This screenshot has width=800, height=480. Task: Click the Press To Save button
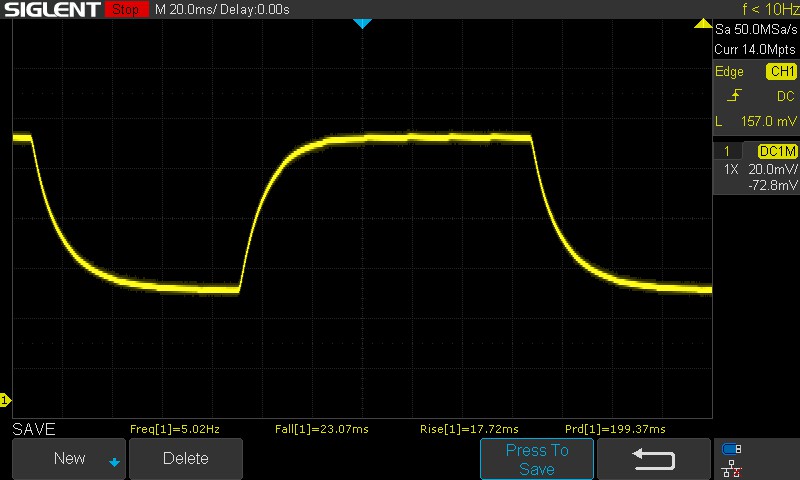coord(537,459)
